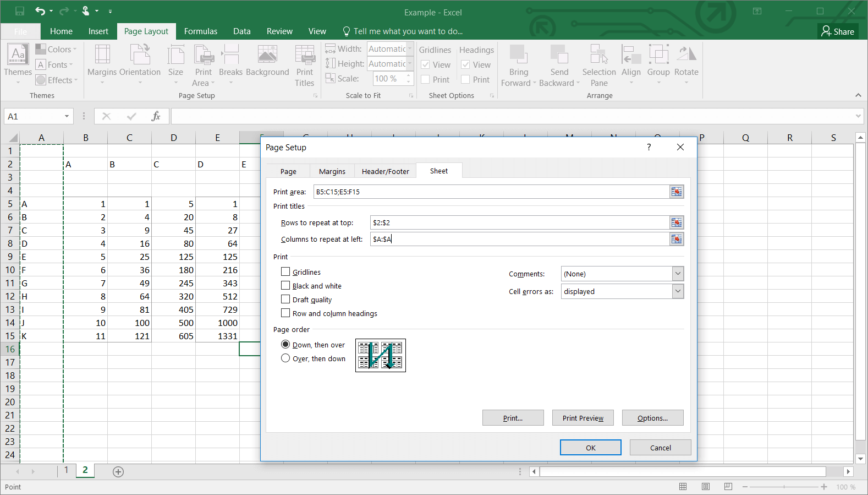Screen dimensions: 868x495
Task: Open the Margins tab in Page Setup
Action: coord(332,171)
